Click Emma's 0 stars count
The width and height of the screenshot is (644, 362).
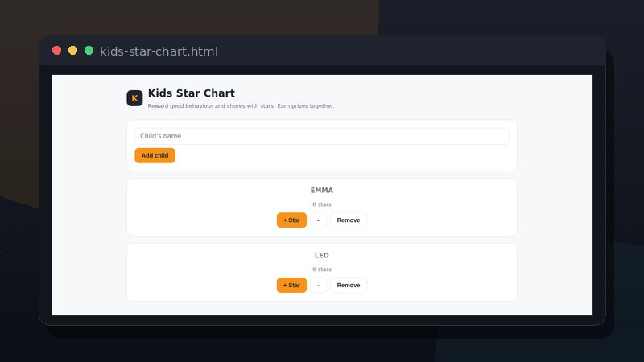[x=321, y=204]
